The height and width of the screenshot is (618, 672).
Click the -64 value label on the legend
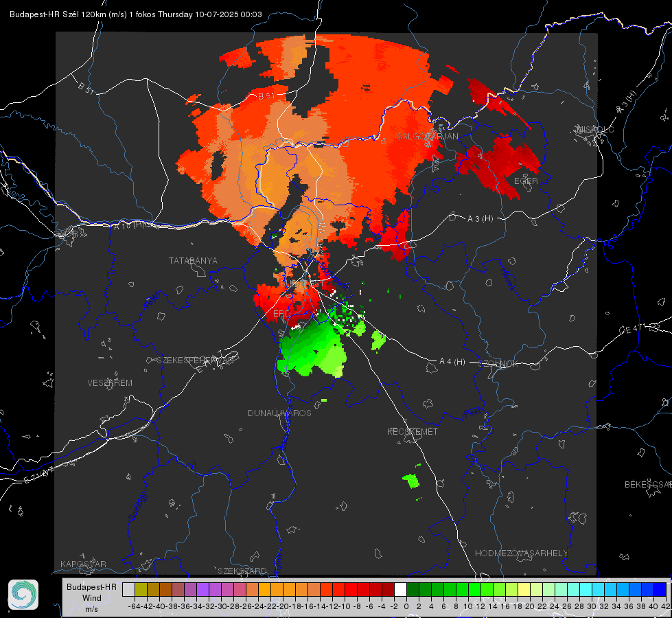point(134,606)
